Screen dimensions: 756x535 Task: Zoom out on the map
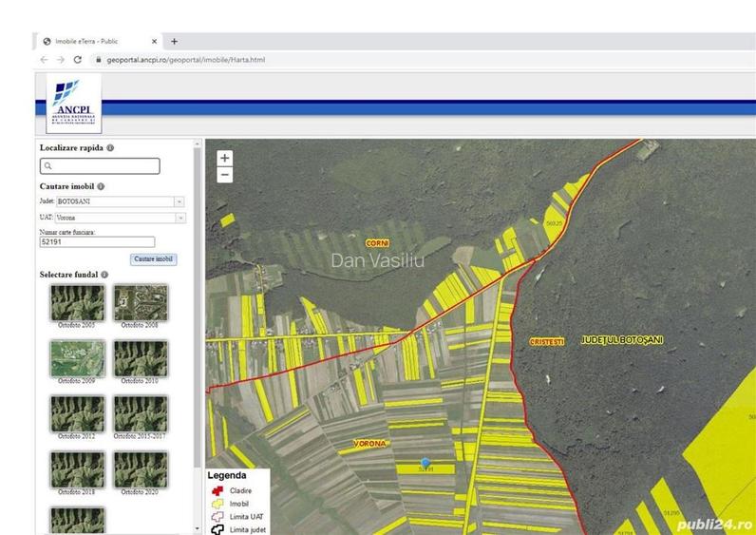(224, 175)
